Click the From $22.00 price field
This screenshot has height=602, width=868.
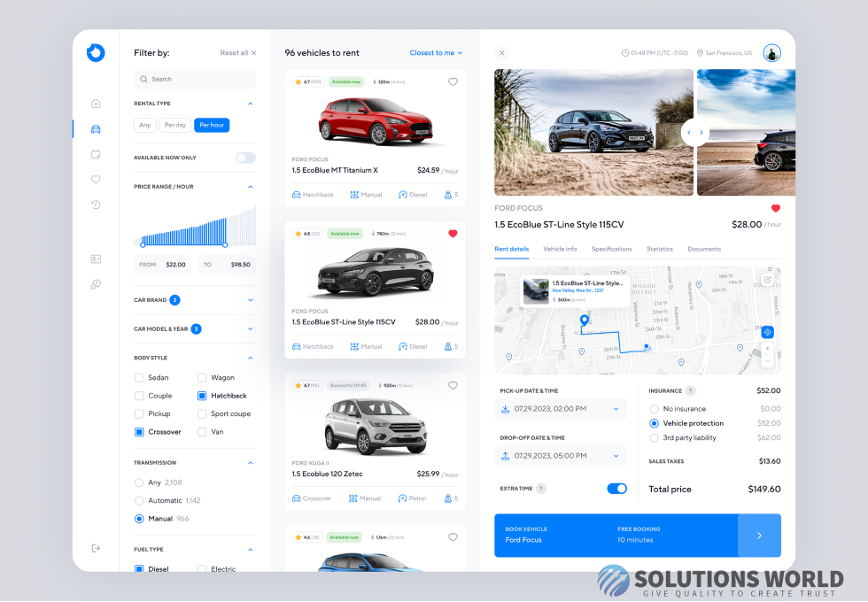coord(163,265)
